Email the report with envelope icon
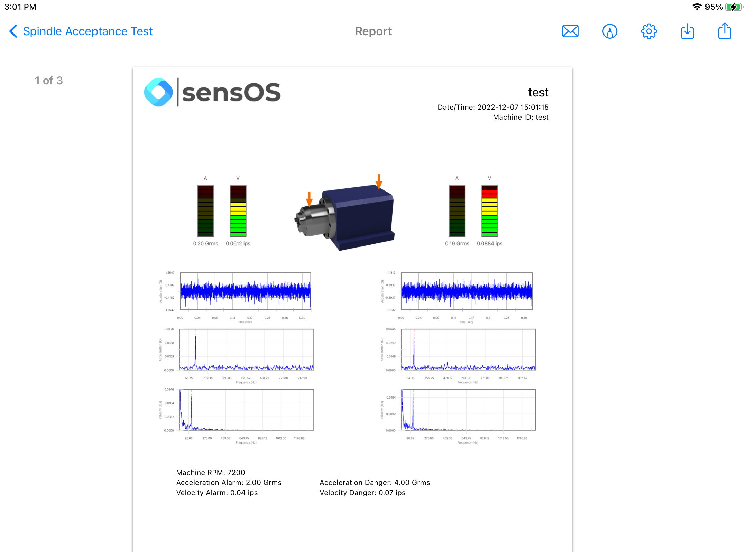Viewport: 747px width, 560px height. click(x=570, y=31)
